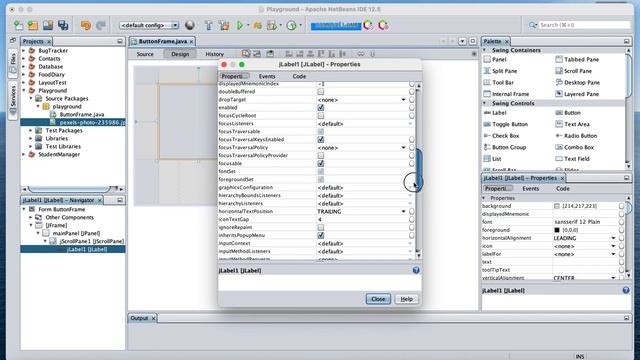Image resolution: width=640 pixels, height=360 pixels.
Task: Switch to the History view tab
Action: click(214, 54)
